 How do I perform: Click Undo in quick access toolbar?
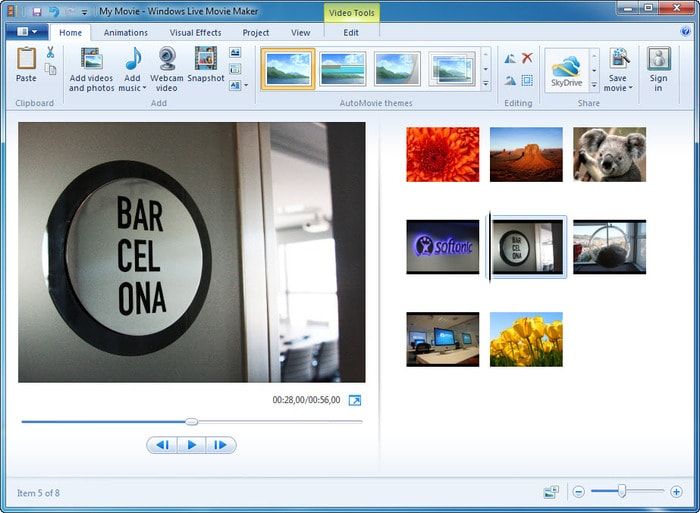point(54,12)
